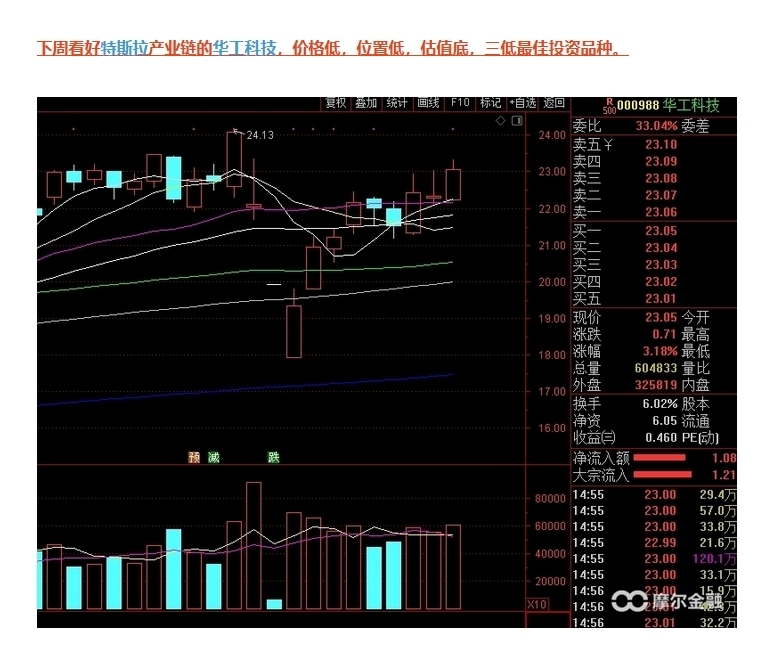Click the candlestick marked 24.13 high

(x=234, y=162)
